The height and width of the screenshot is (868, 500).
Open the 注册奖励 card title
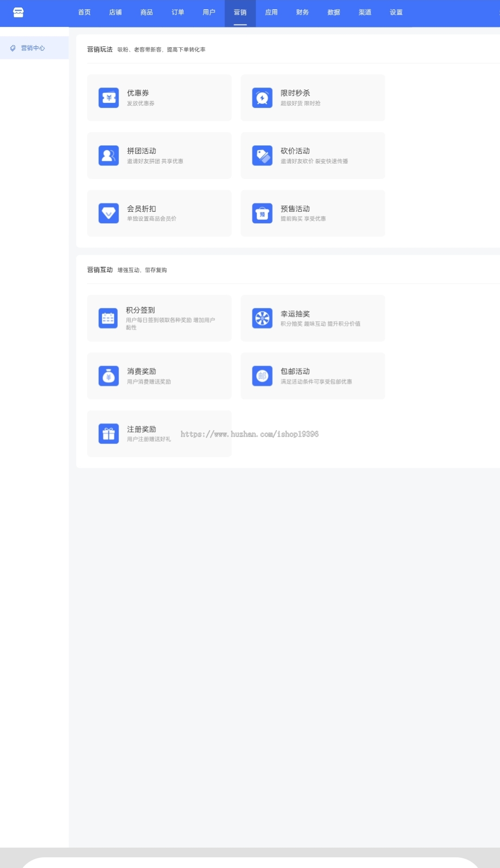[x=141, y=429]
